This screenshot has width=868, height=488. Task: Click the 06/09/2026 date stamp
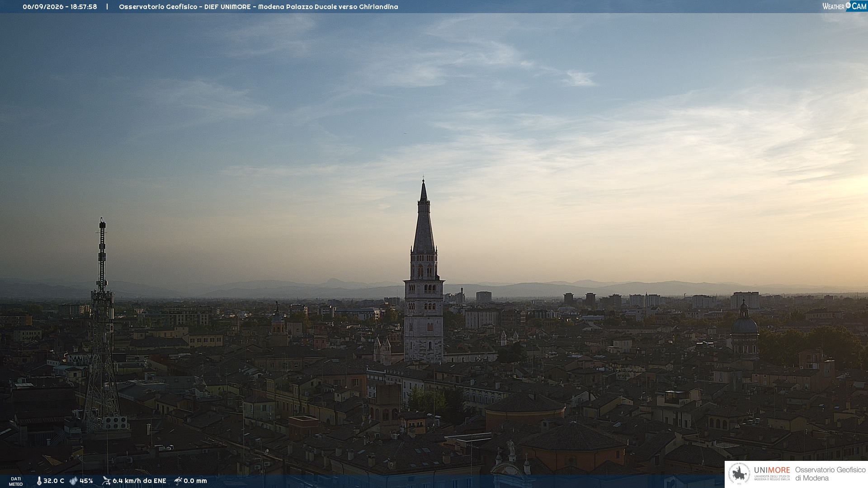point(43,7)
